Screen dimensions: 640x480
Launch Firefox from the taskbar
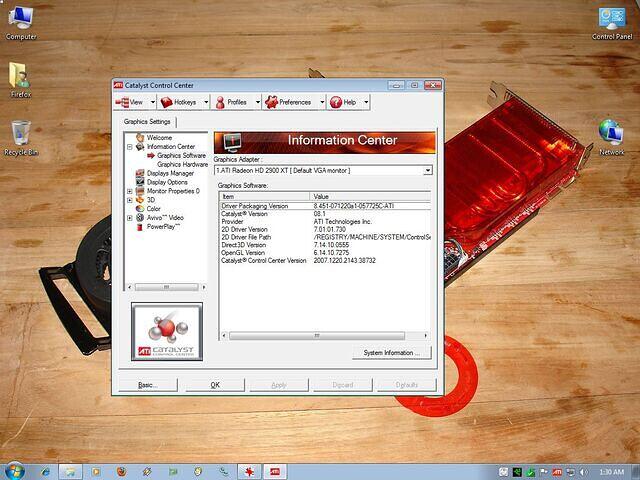click(122, 472)
